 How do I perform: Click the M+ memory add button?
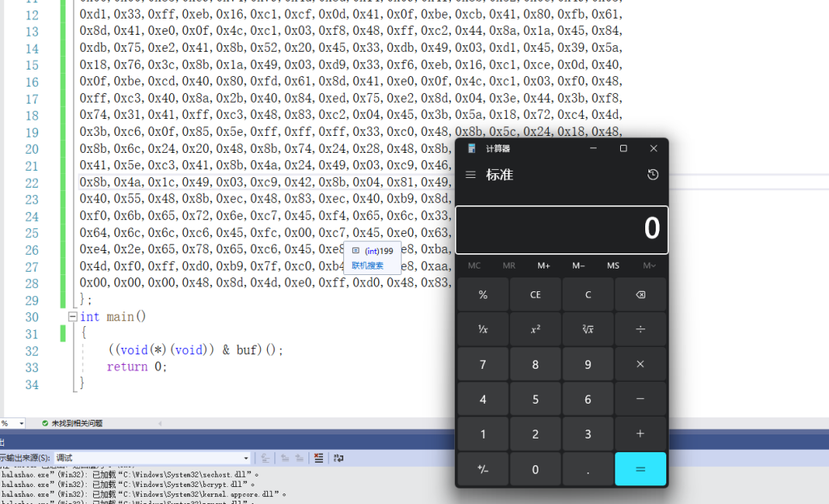pos(543,265)
